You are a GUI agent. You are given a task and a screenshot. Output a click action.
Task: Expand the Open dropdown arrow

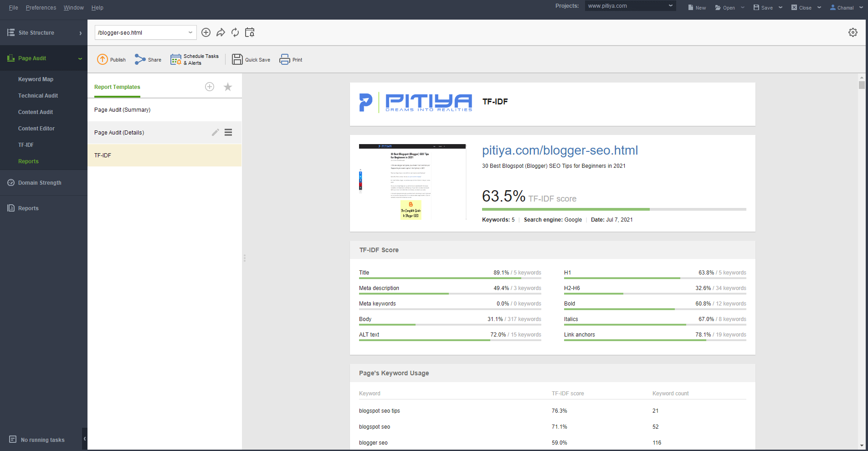[743, 7]
